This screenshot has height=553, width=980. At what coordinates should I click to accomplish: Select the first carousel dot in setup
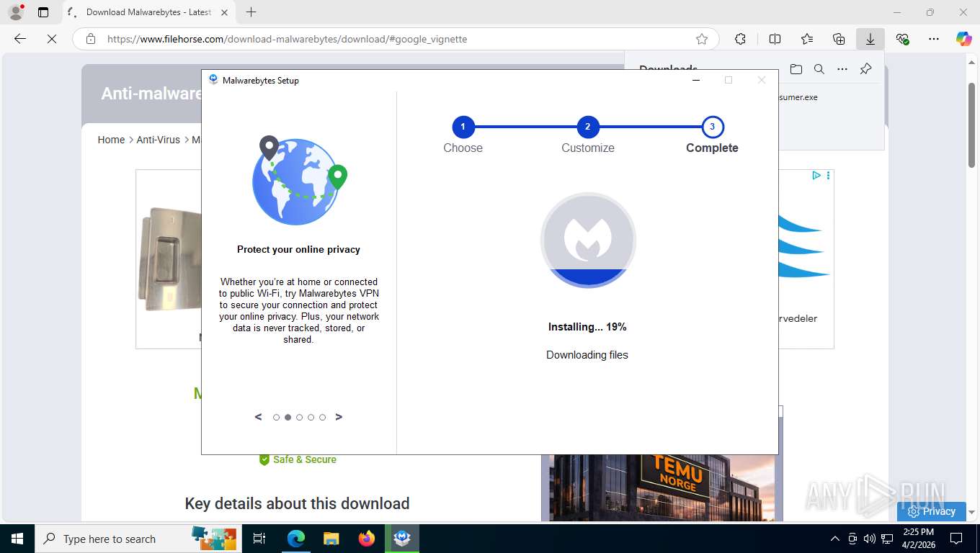click(276, 417)
